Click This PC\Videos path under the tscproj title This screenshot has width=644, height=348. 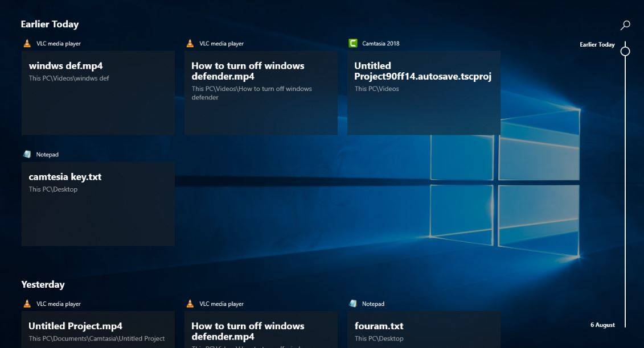pos(376,89)
